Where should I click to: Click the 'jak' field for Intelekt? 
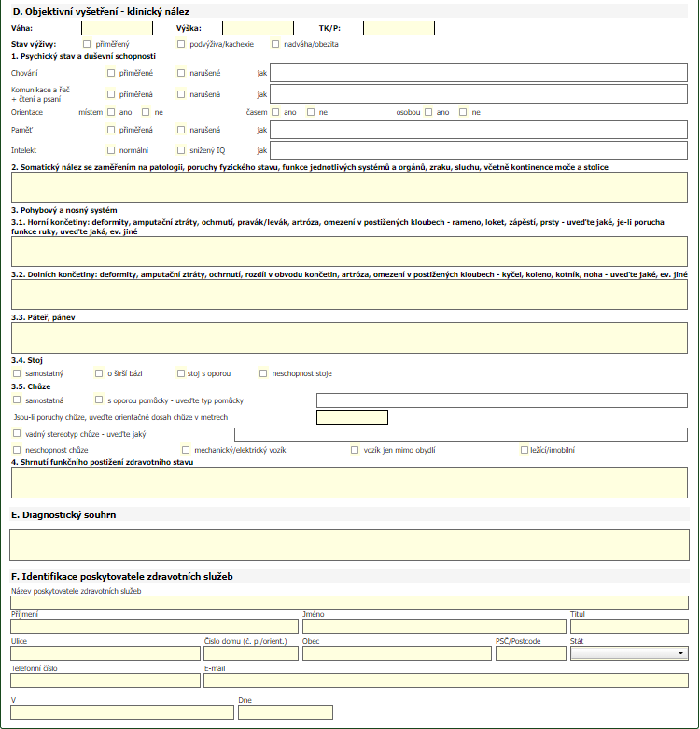click(479, 150)
